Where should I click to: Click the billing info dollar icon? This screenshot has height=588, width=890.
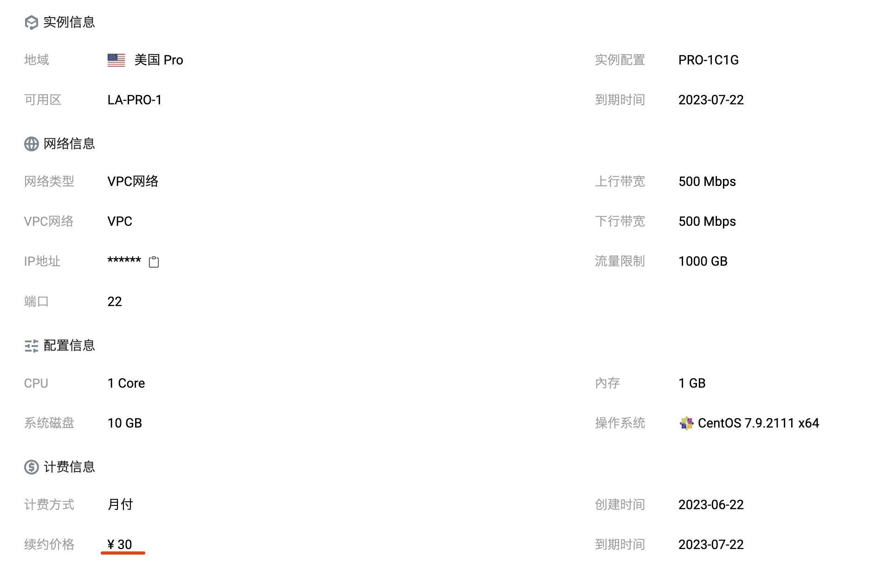(31, 467)
